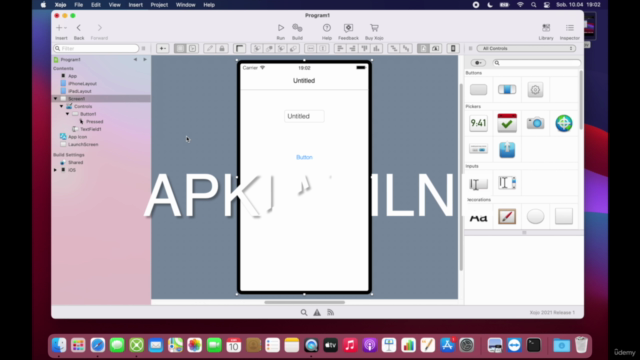The image size is (640, 360).
Task: Open messages feed icon in bottom bar
Action: [x=330, y=312]
